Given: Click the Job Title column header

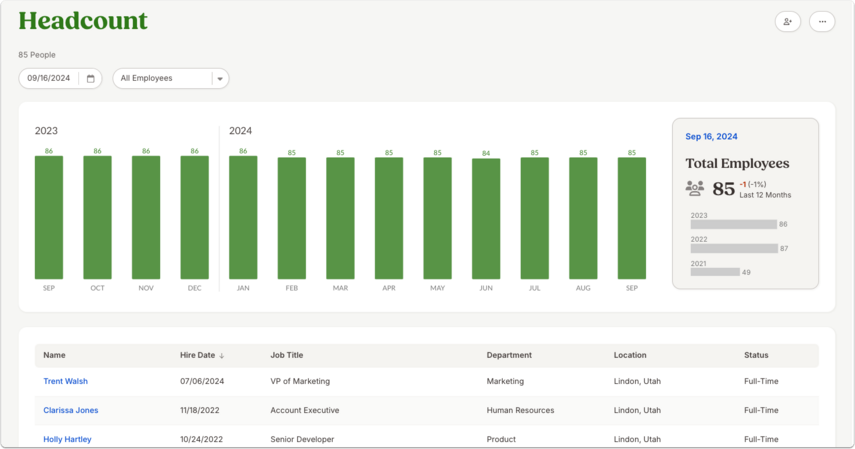Looking at the screenshot, I should pos(287,355).
